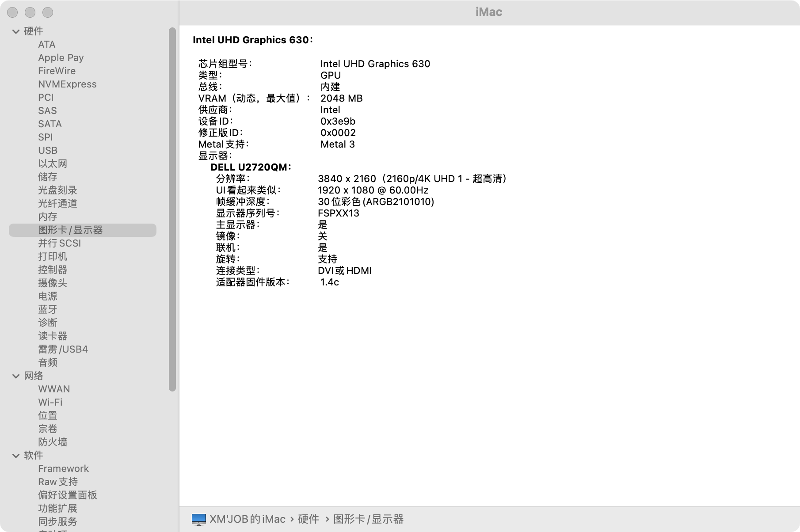The image size is (800, 532).
Task: Collapse the 硬件 hardware section
Action: tap(16, 31)
